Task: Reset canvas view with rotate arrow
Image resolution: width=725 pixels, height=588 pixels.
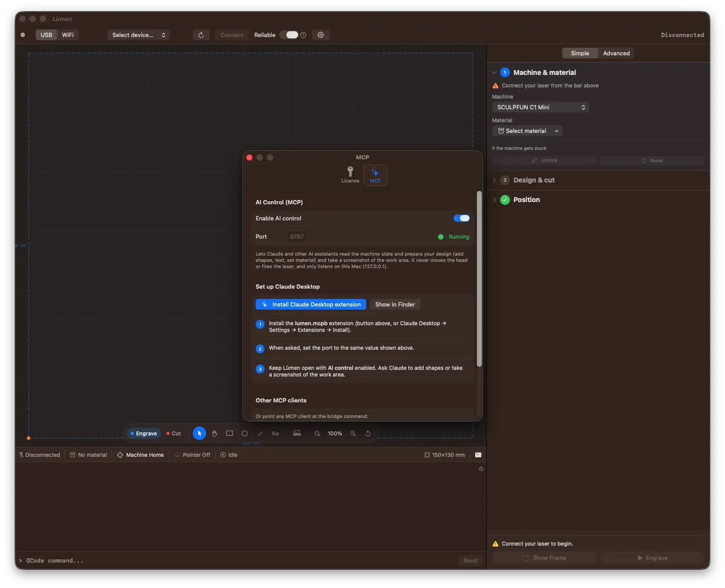Action: pos(368,433)
